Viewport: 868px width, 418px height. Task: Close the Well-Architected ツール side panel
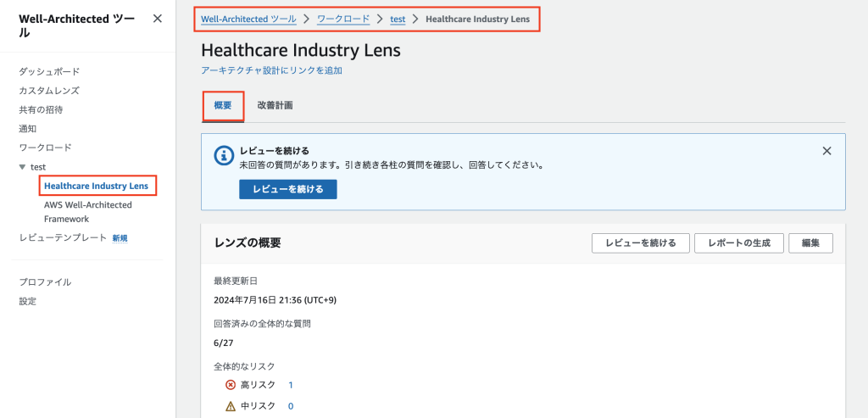click(157, 19)
